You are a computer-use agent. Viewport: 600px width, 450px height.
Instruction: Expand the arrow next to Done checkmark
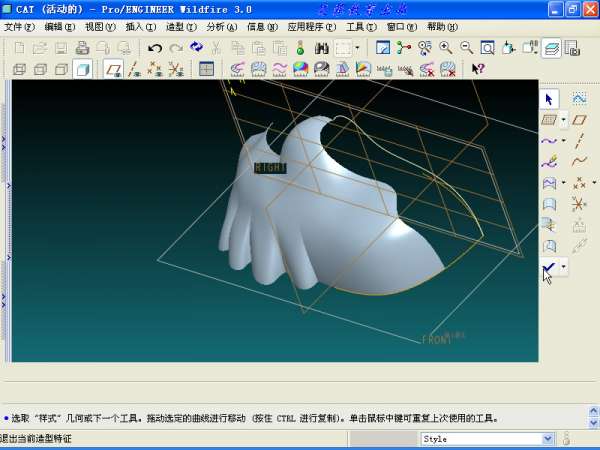click(564, 267)
